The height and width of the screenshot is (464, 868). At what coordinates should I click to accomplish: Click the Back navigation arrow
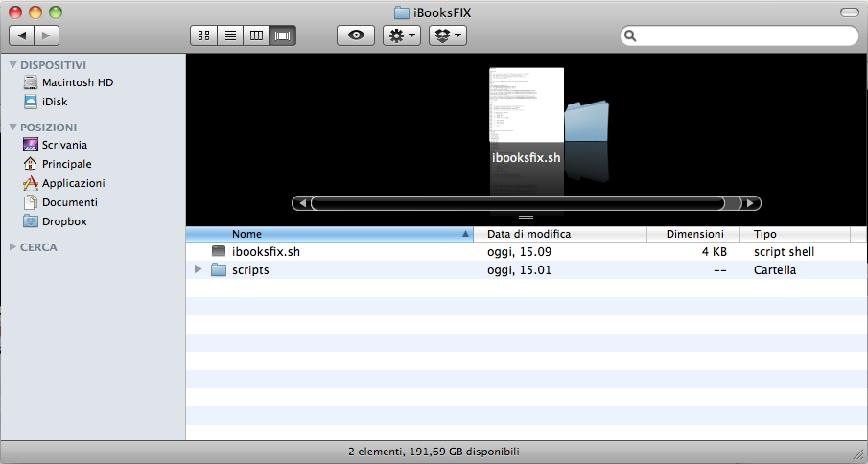[x=21, y=35]
